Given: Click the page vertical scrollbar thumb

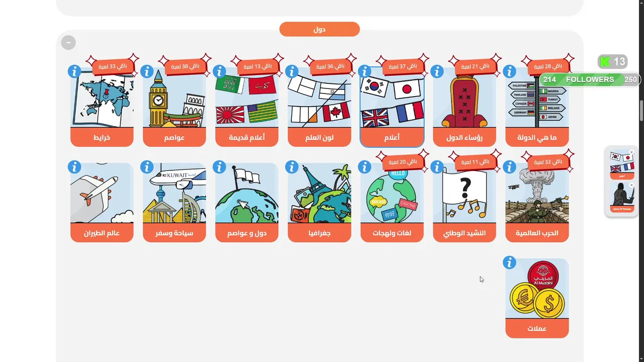Looking at the screenshot, I should point(641,111).
